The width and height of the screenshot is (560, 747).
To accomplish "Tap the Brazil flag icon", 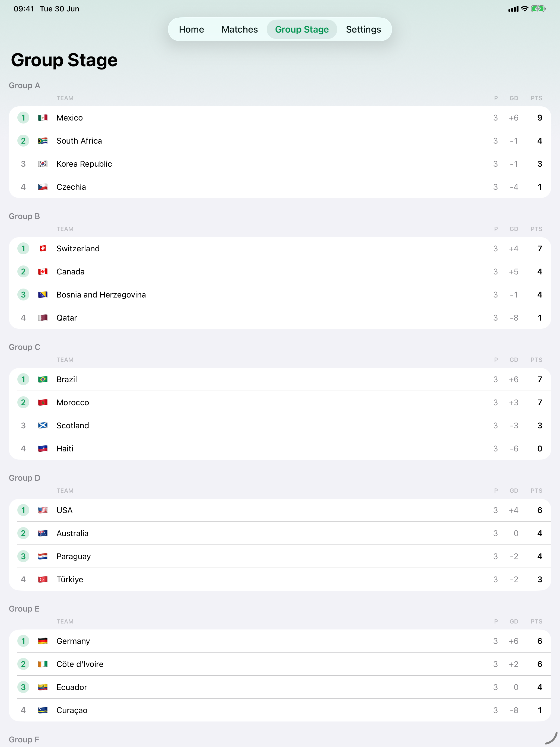I will tap(43, 379).
